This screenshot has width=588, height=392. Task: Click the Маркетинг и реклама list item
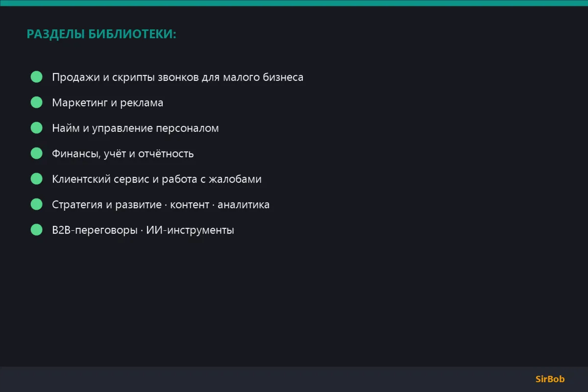click(x=107, y=103)
